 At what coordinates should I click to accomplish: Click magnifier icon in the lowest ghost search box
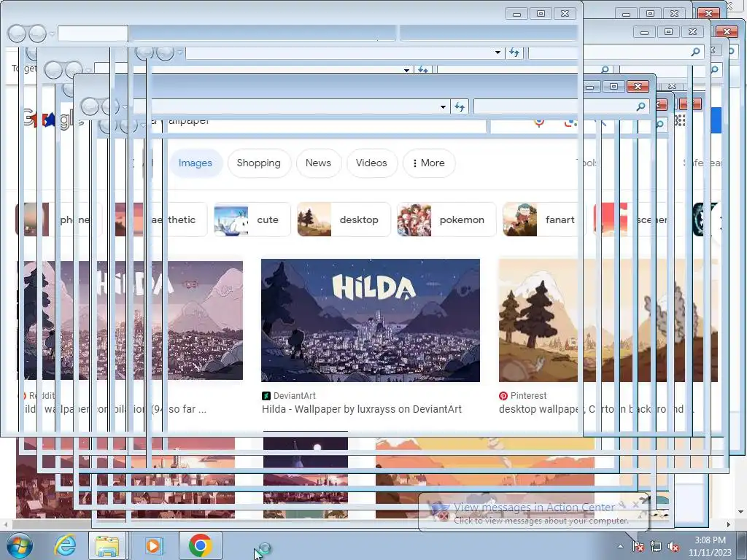[x=640, y=106]
